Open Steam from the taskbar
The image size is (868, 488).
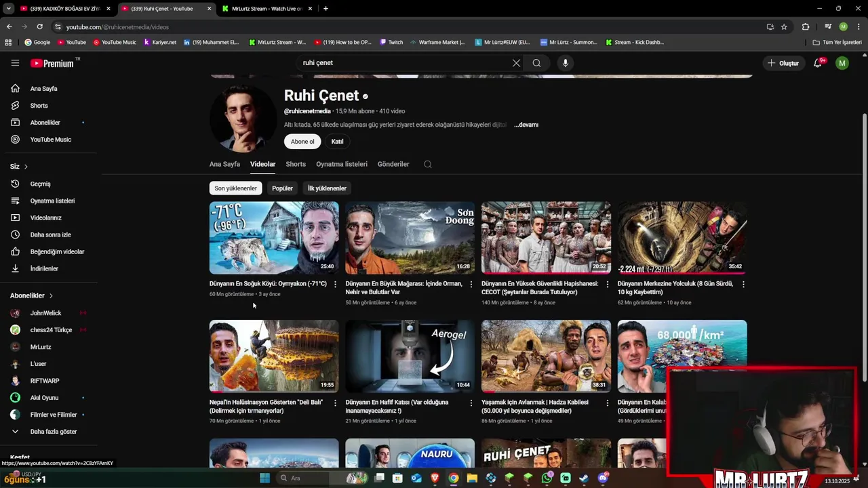pyautogui.click(x=584, y=478)
